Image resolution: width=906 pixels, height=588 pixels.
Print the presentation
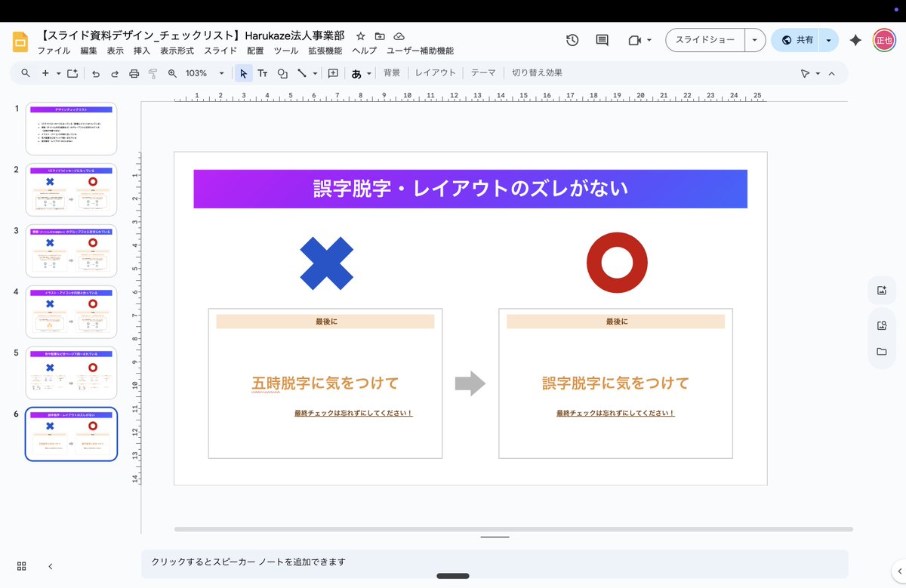134,73
